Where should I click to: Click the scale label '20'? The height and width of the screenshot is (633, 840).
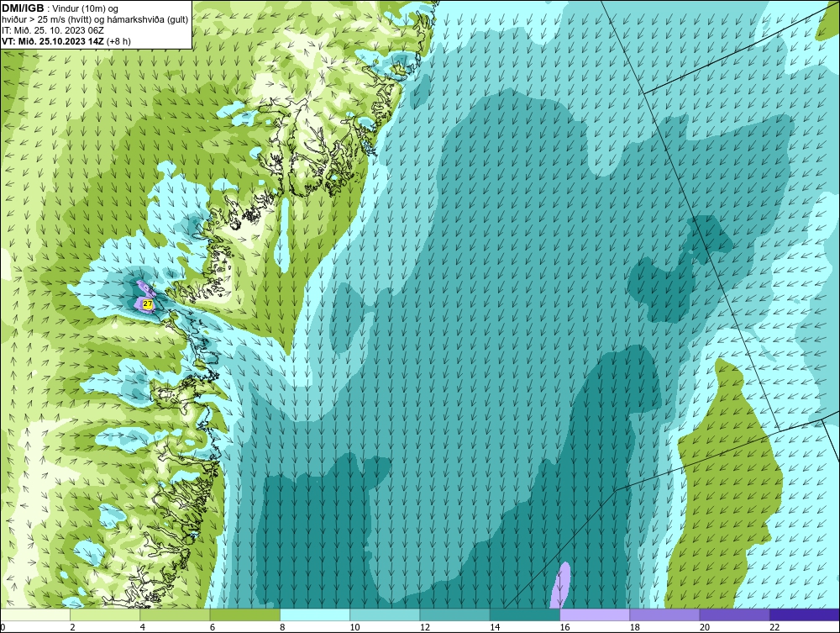(x=705, y=628)
